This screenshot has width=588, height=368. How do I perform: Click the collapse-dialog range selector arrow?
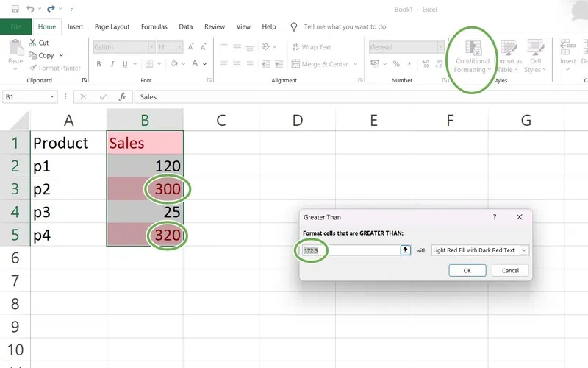coord(405,250)
